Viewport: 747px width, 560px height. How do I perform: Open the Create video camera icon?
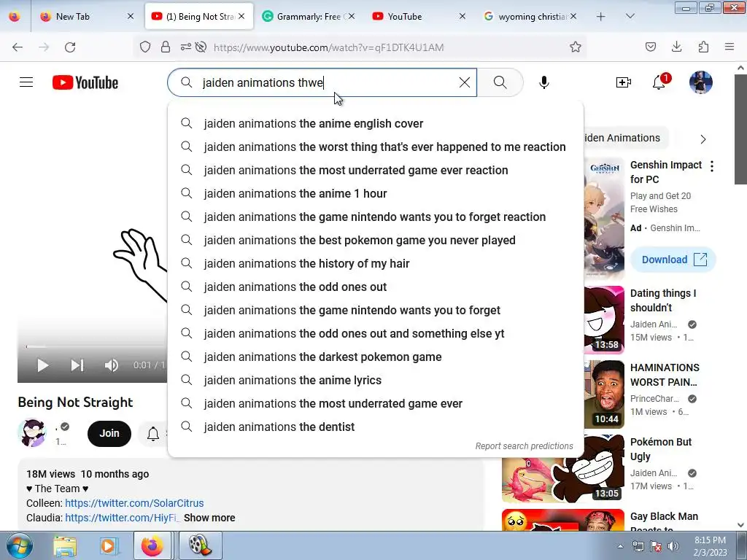623,82
